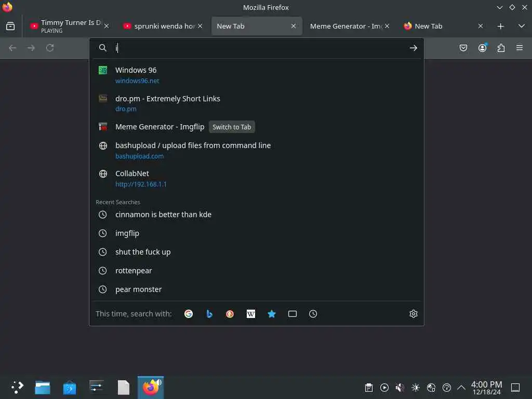Select recent search rottenpear
This screenshot has width=532, height=399.
click(x=257, y=270)
